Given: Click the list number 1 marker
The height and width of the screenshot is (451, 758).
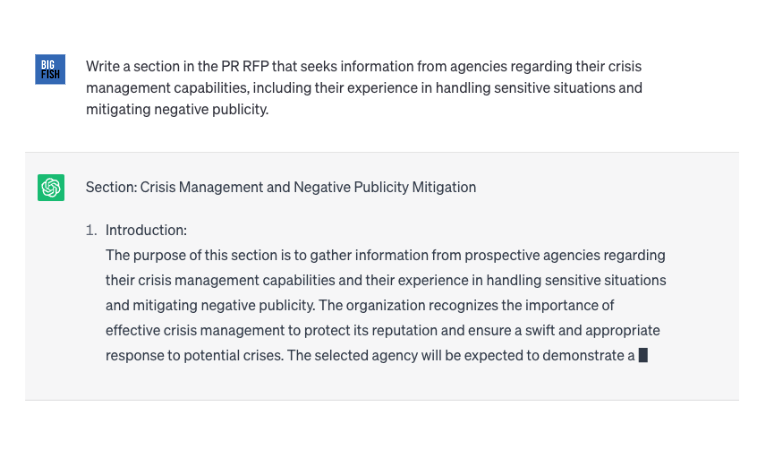Looking at the screenshot, I should (x=91, y=230).
